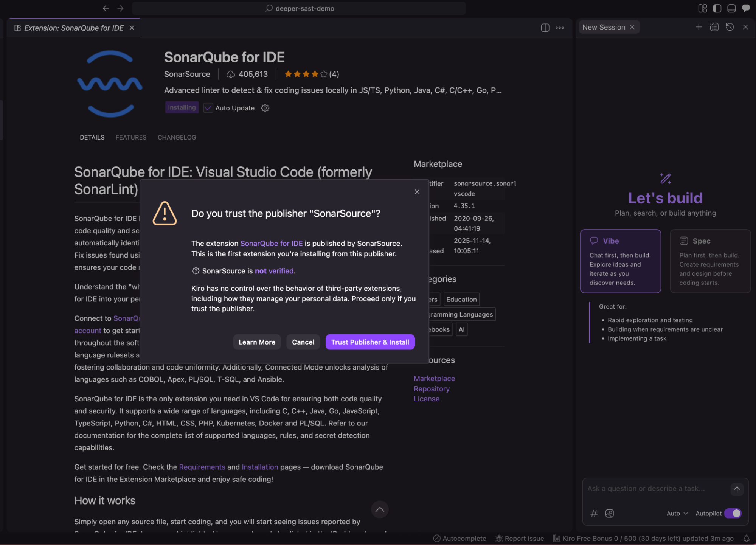Click the send arrow in chat input
Viewport: 756px width, 545px height.
[737, 489]
